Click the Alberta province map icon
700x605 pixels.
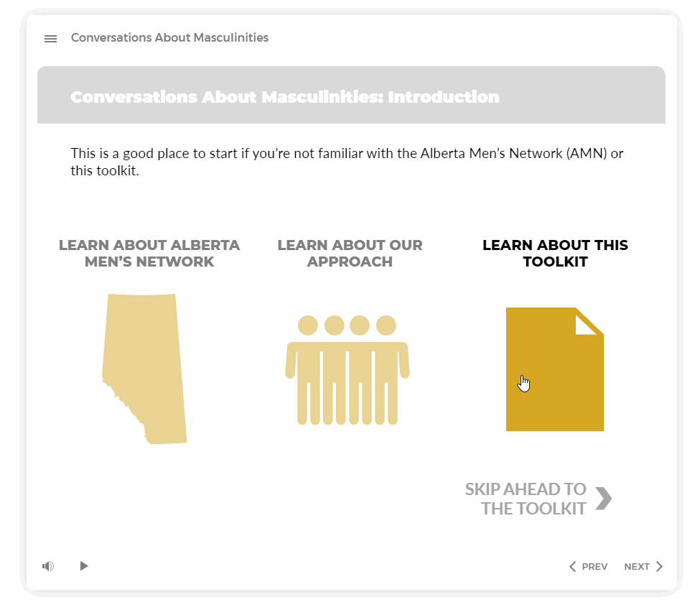tap(144, 369)
